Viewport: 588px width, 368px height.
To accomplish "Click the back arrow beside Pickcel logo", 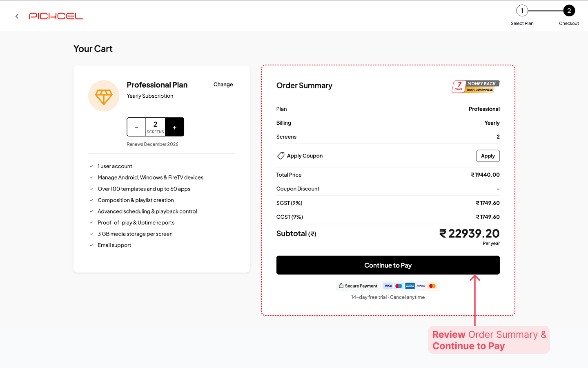I will 17,16.
